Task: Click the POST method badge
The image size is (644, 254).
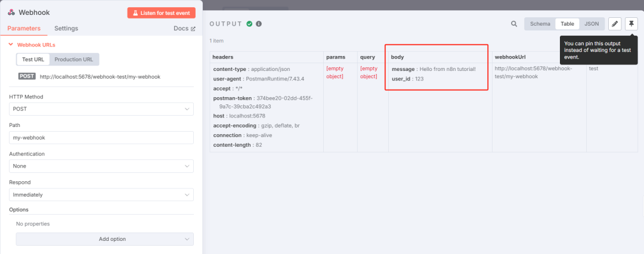Action: 27,76
